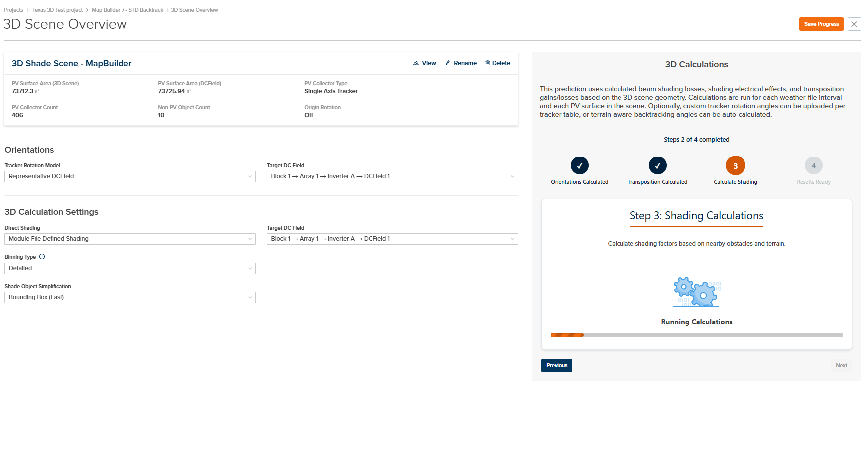Click the Orientations Calculated label

[579, 182]
